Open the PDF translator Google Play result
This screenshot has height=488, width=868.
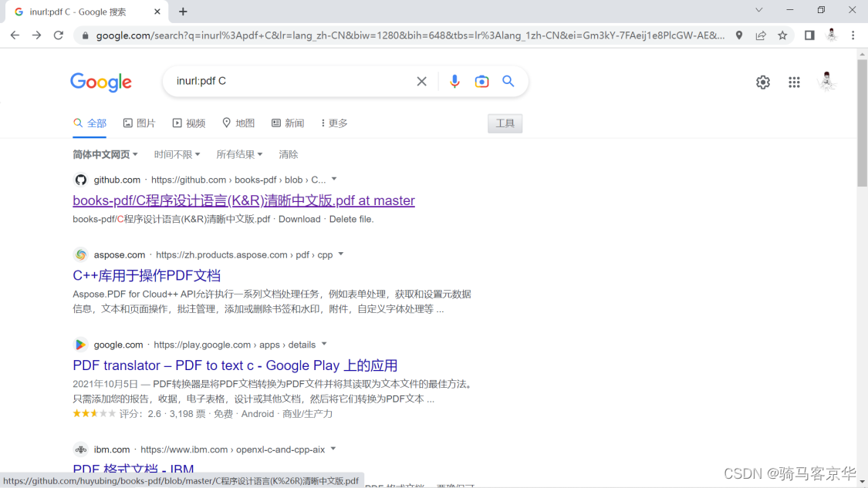coord(235,365)
